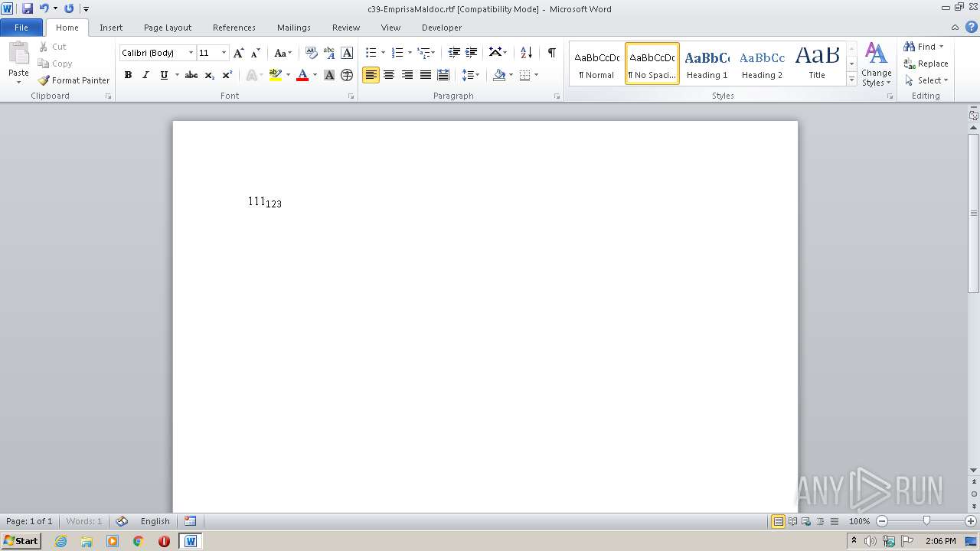980x551 pixels.
Task: Switch to Full Screen Reading view
Action: click(792, 521)
